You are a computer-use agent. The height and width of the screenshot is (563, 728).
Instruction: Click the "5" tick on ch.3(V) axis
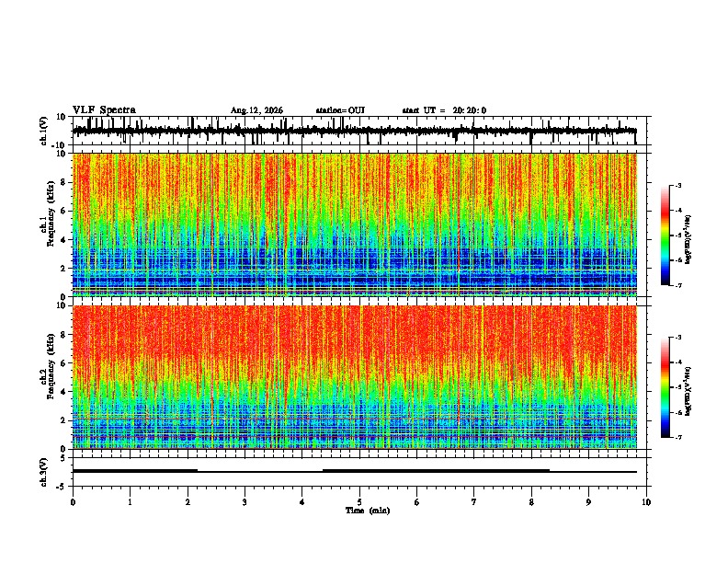(x=63, y=458)
